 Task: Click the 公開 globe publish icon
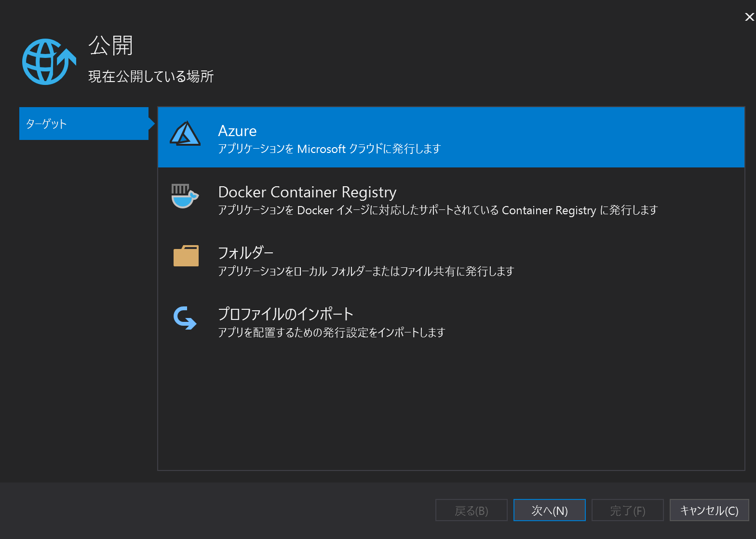pyautogui.click(x=49, y=61)
